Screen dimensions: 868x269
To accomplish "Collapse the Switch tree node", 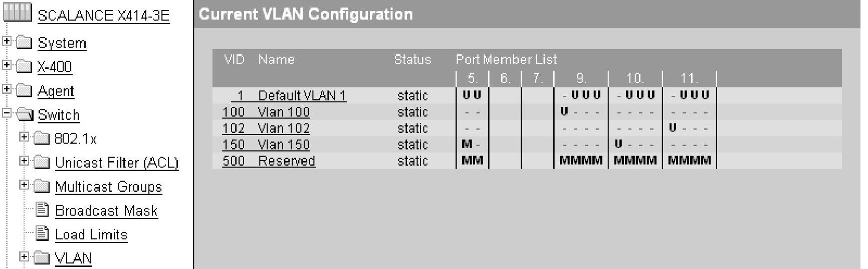I will click(x=7, y=113).
